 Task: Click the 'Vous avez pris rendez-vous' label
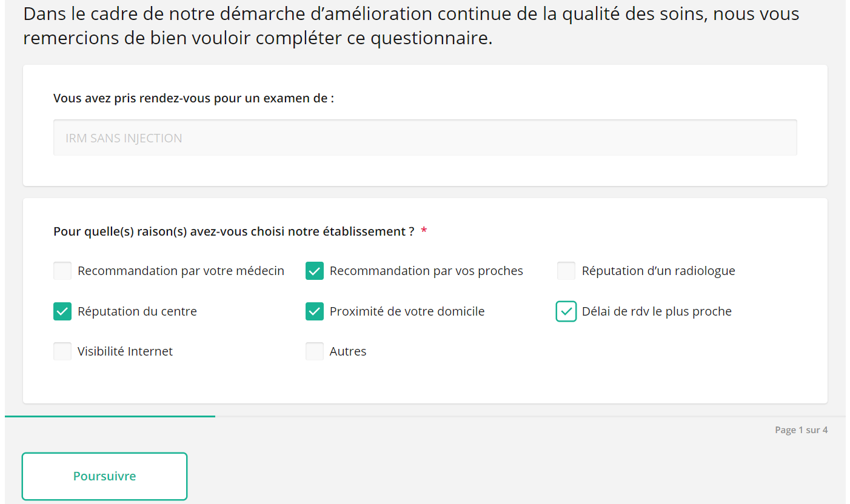coord(193,98)
